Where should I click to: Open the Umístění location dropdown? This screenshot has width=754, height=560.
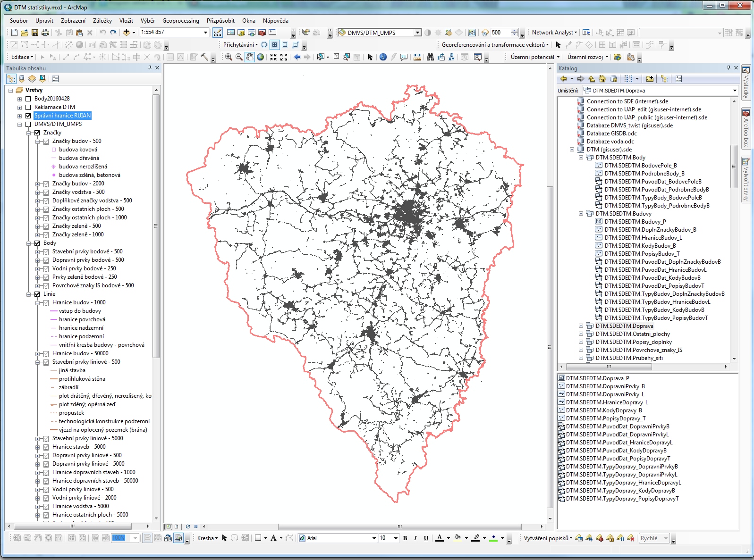[x=735, y=91]
